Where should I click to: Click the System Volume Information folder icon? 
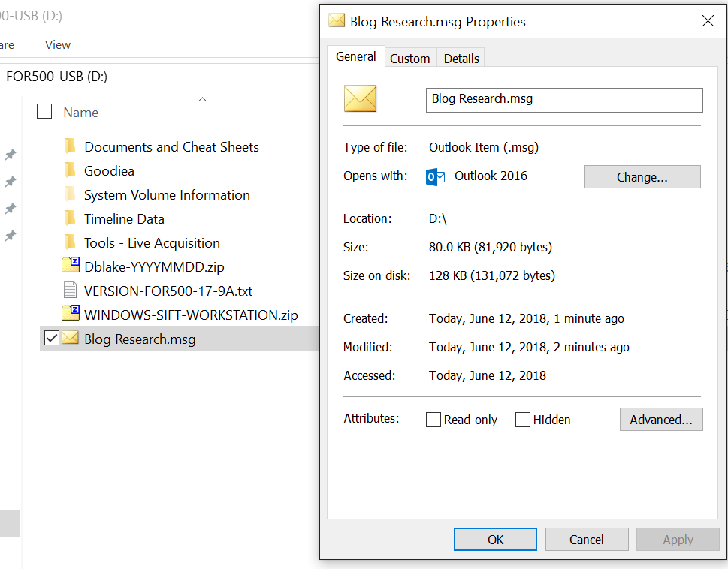(x=70, y=194)
